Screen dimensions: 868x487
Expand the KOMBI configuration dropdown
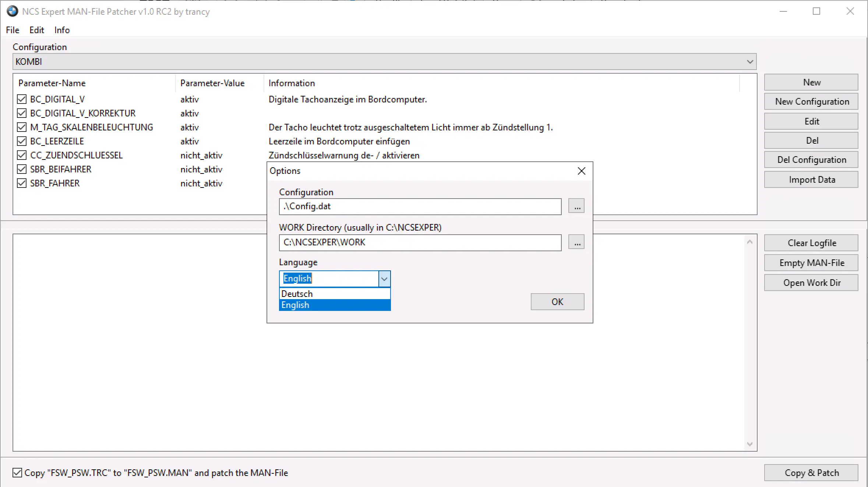pos(749,62)
